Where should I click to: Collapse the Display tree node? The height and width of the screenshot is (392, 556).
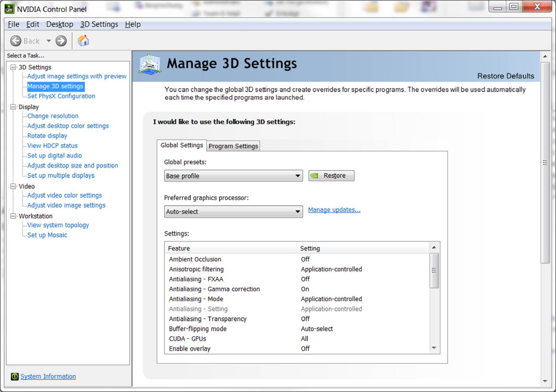click(13, 107)
